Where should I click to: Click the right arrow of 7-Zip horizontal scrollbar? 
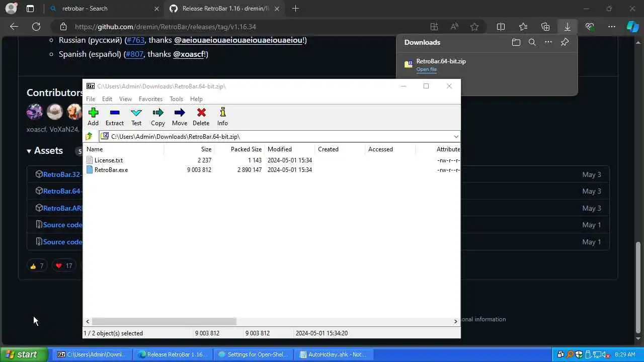456,321
